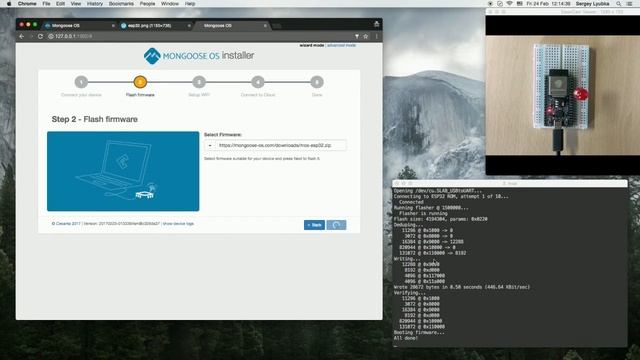Image resolution: width=640 pixels, height=360 pixels.
Task: Open the firmware selection dropdown arrow
Action: 210,145
